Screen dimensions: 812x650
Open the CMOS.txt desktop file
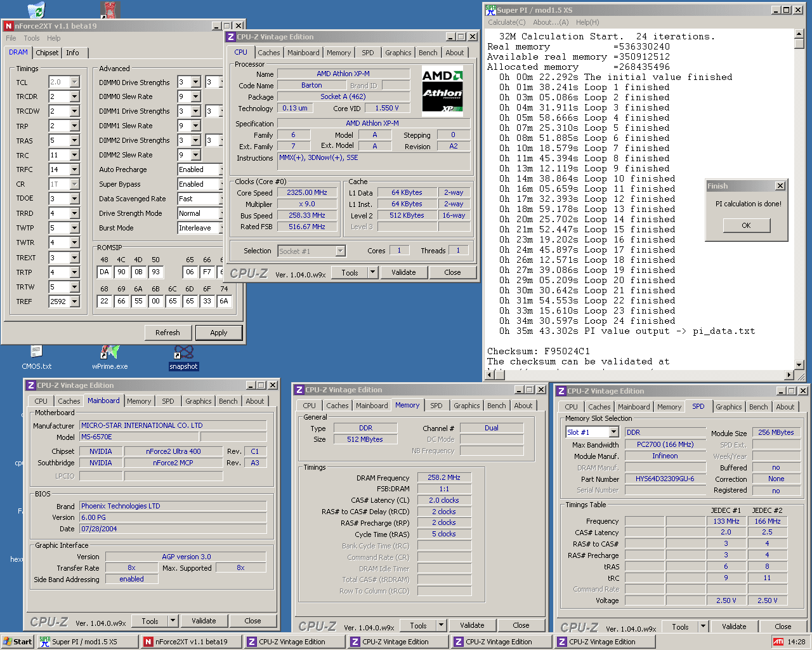[x=36, y=357]
